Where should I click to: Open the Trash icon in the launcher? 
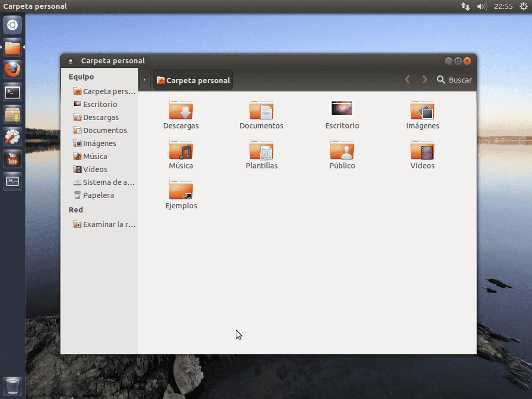pos(12,386)
